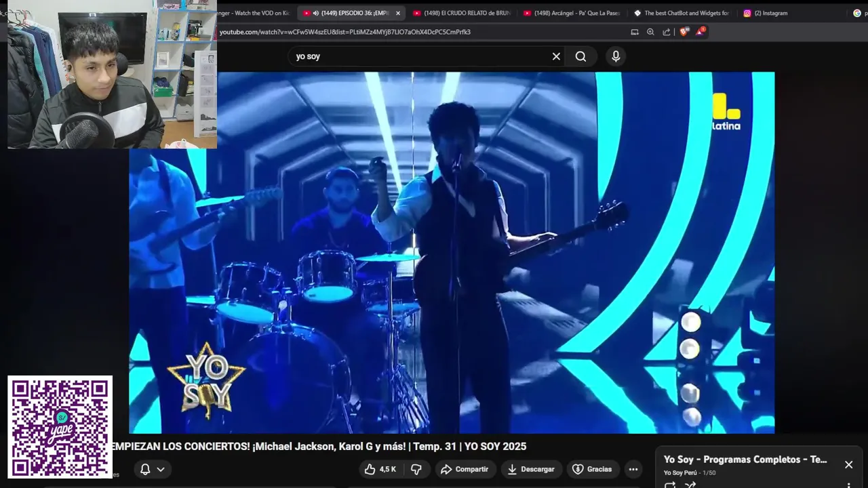
Task: Open more actions three-dot menu
Action: point(633,469)
